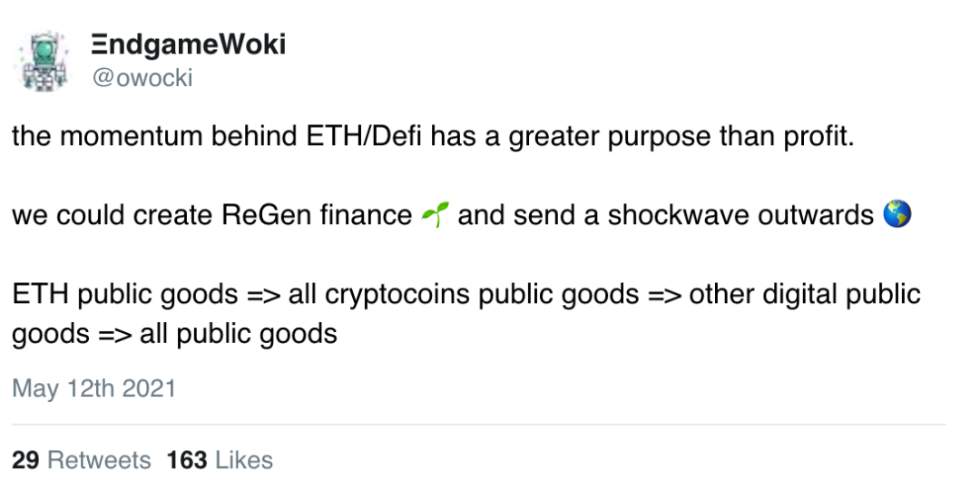Screen dimensions: 980x490
Task: View the 29 Retweets list
Action: [82, 461]
